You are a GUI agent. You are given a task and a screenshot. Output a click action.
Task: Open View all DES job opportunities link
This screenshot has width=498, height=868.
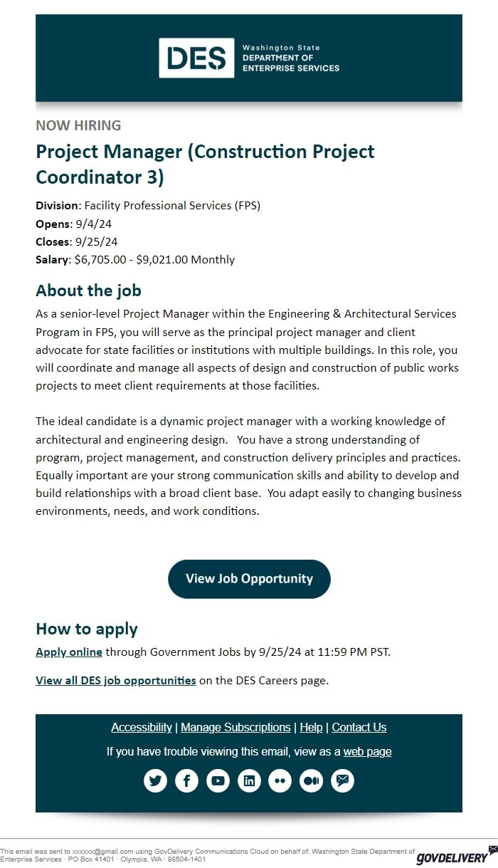pyautogui.click(x=116, y=680)
